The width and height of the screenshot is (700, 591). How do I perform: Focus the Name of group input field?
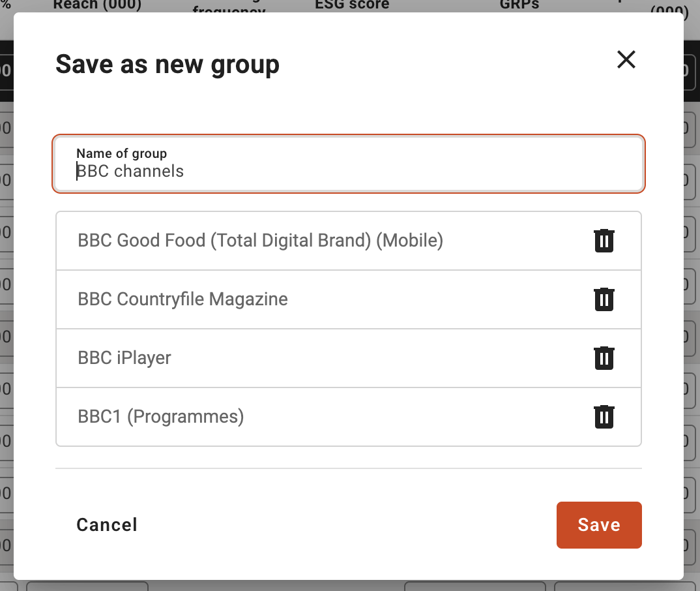click(349, 164)
